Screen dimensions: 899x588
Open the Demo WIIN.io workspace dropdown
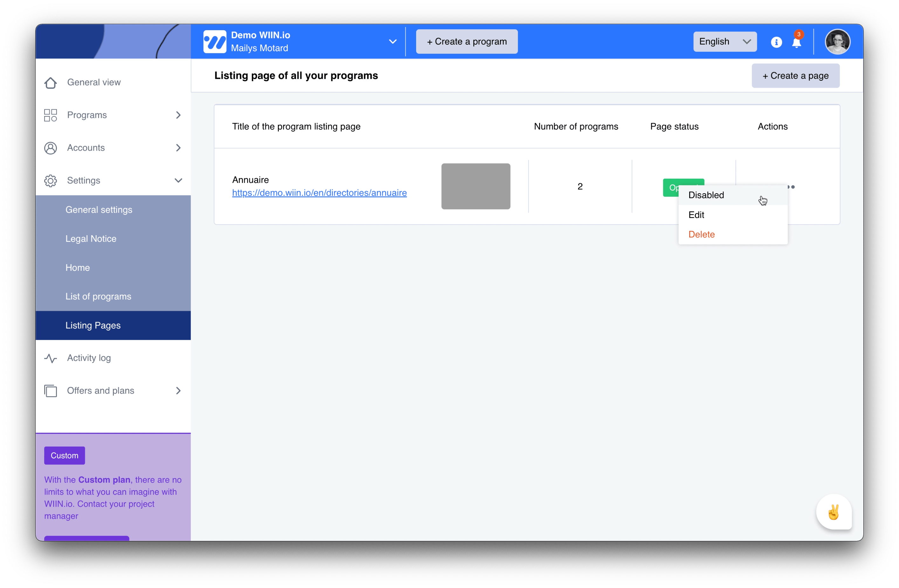(x=393, y=42)
